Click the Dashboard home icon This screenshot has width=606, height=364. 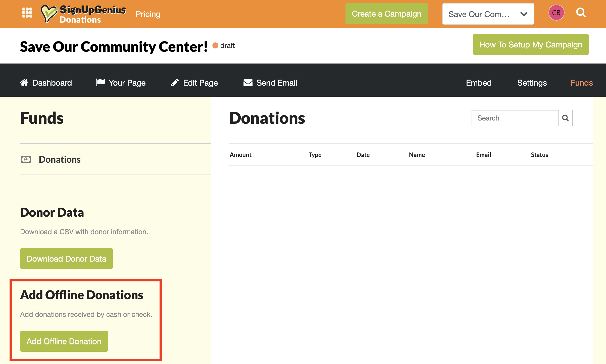click(24, 83)
